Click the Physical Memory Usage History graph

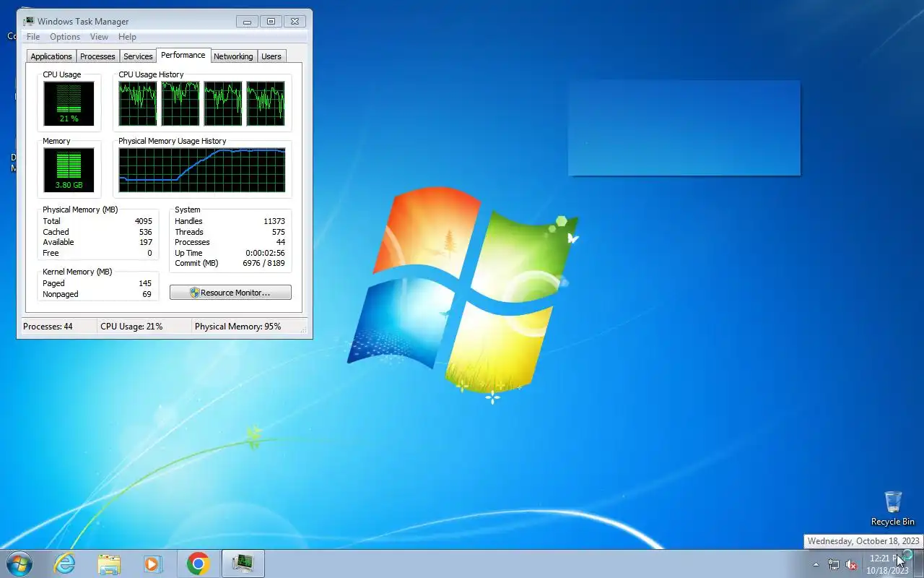pos(201,170)
